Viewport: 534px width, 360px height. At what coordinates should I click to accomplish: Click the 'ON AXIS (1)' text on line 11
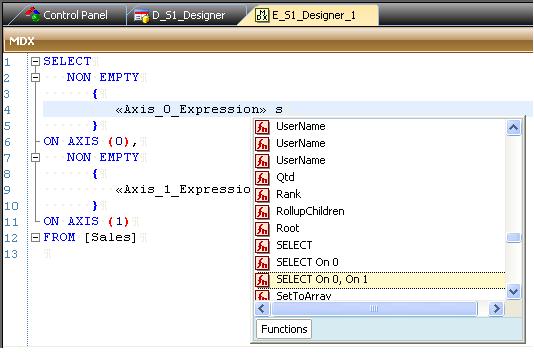click(86, 221)
